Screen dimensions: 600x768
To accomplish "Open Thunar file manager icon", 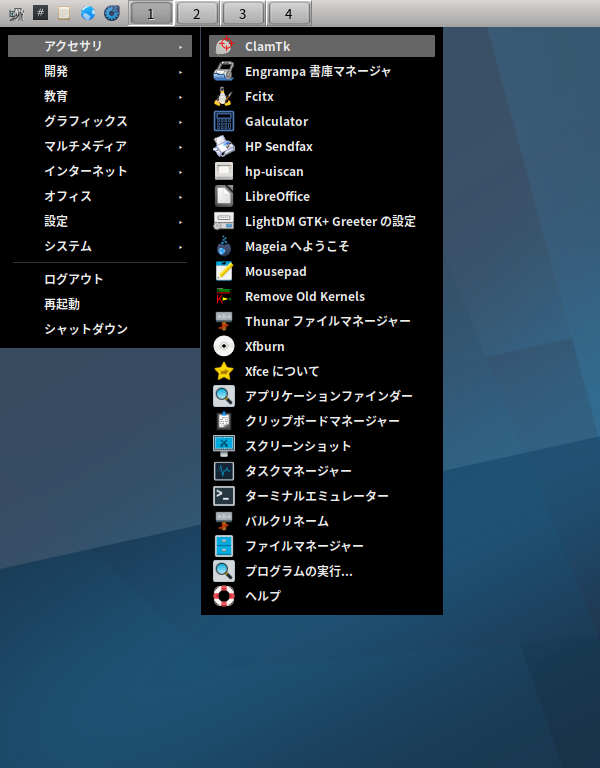I will pyautogui.click(x=224, y=321).
